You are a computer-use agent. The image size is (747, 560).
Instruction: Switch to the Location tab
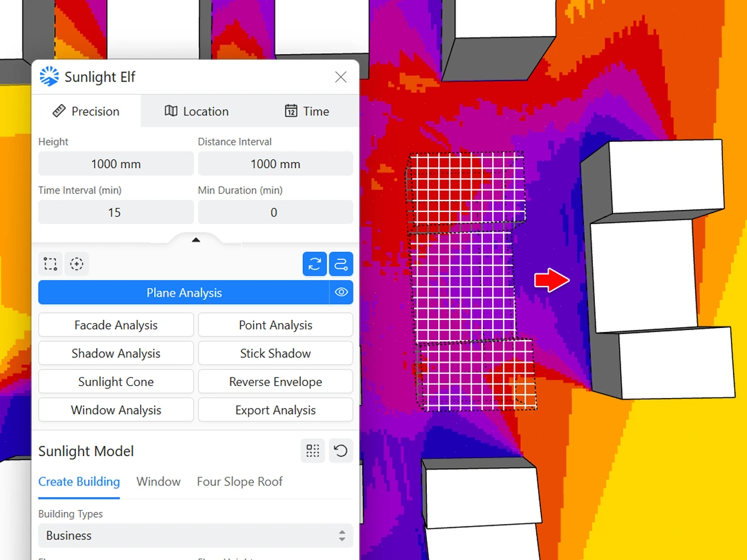click(197, 111)
